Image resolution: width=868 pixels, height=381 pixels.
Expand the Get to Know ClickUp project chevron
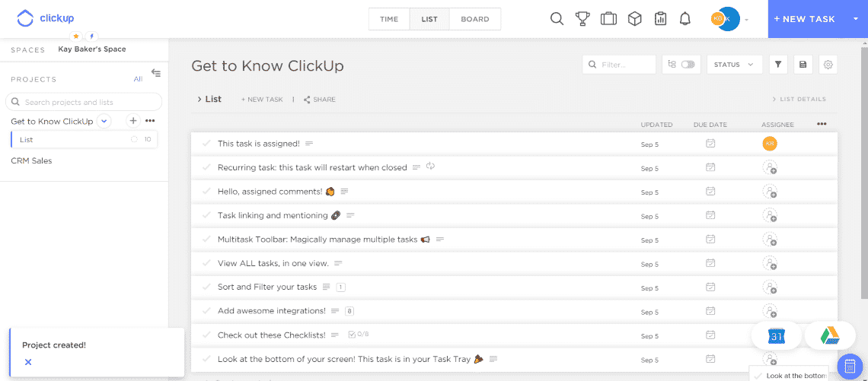(x=104, y=121)
